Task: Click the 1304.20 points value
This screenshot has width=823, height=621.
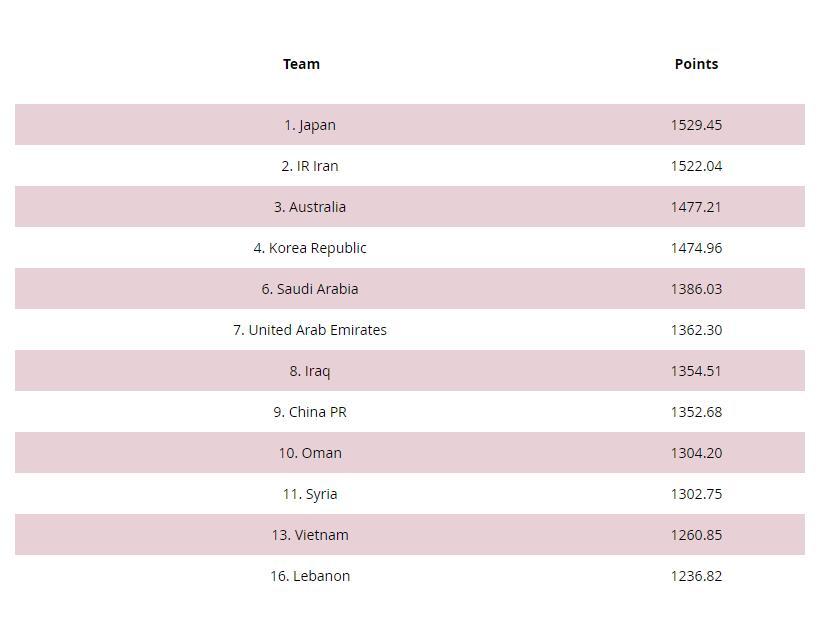Action: (696, 453)
